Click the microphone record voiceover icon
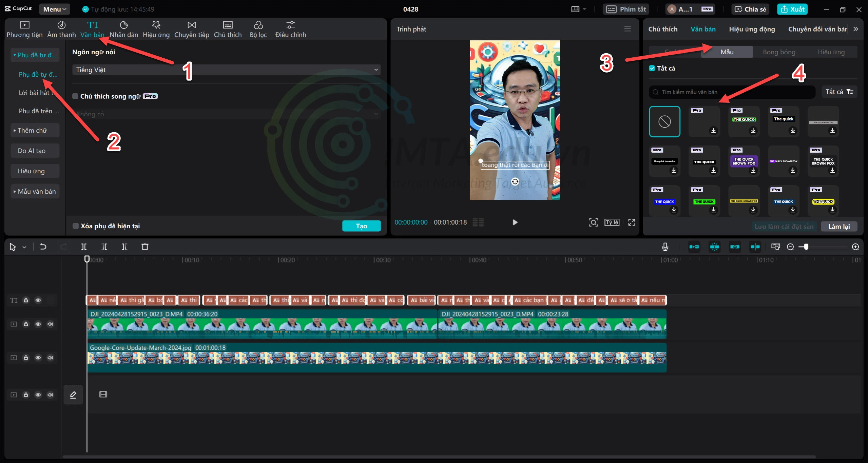The image size is (868, 463). coord(665,247)
